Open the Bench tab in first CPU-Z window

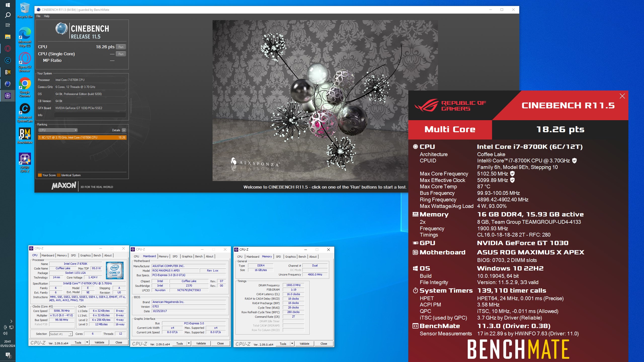[x=97, y=255]
